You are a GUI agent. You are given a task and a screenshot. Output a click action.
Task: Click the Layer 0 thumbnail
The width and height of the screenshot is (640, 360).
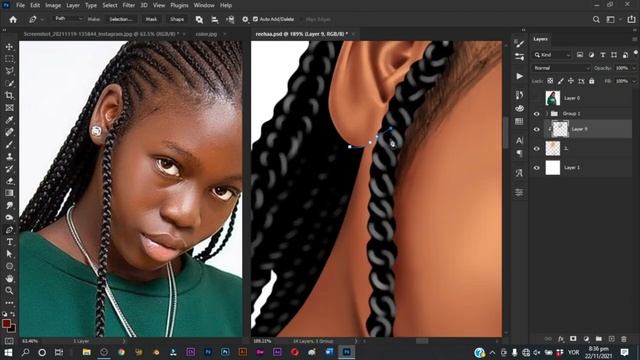(553, 98)
